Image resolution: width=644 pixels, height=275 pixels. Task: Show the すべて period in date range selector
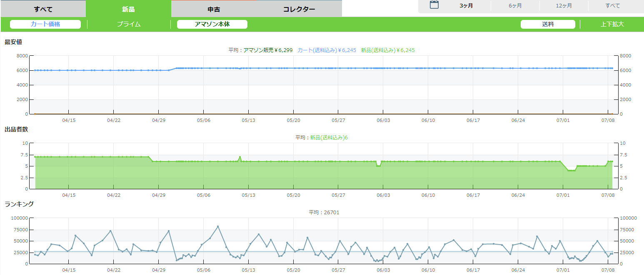(612, 6)
